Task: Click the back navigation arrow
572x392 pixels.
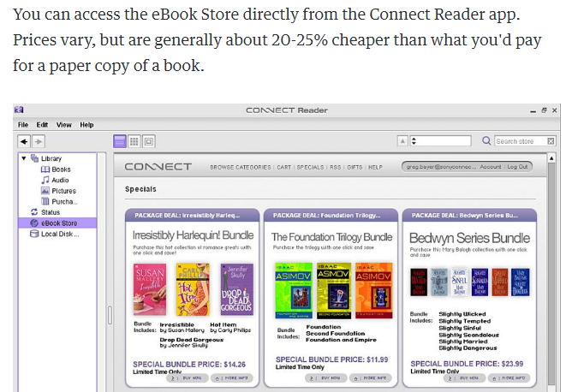Action: [24, 141]
